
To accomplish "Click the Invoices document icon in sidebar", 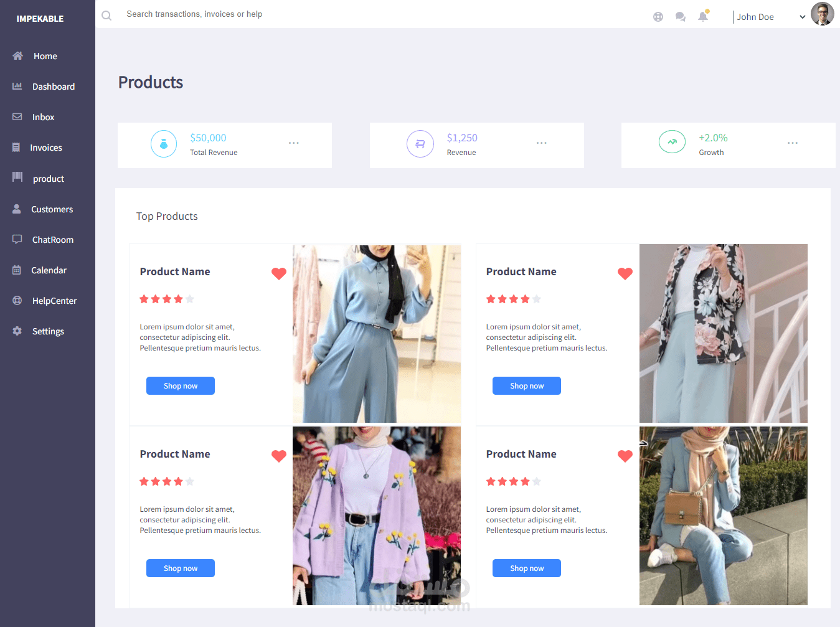I will 16,148.
